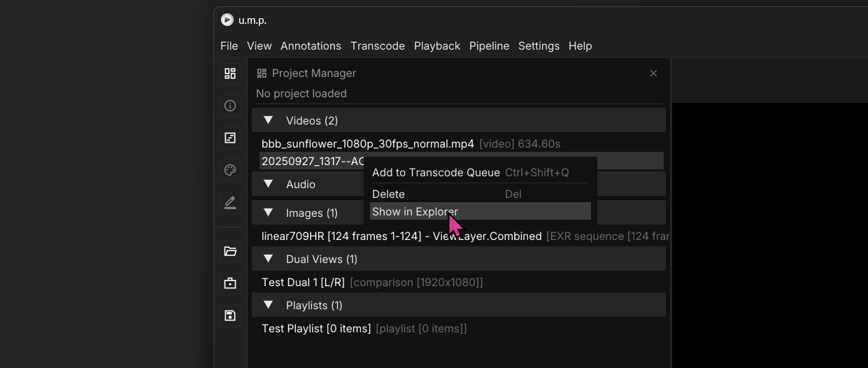Image resolution: width=868 pixels, height=368 pixels.
Task: Collapse the Videos (2) section
Action: coord(268,120)
